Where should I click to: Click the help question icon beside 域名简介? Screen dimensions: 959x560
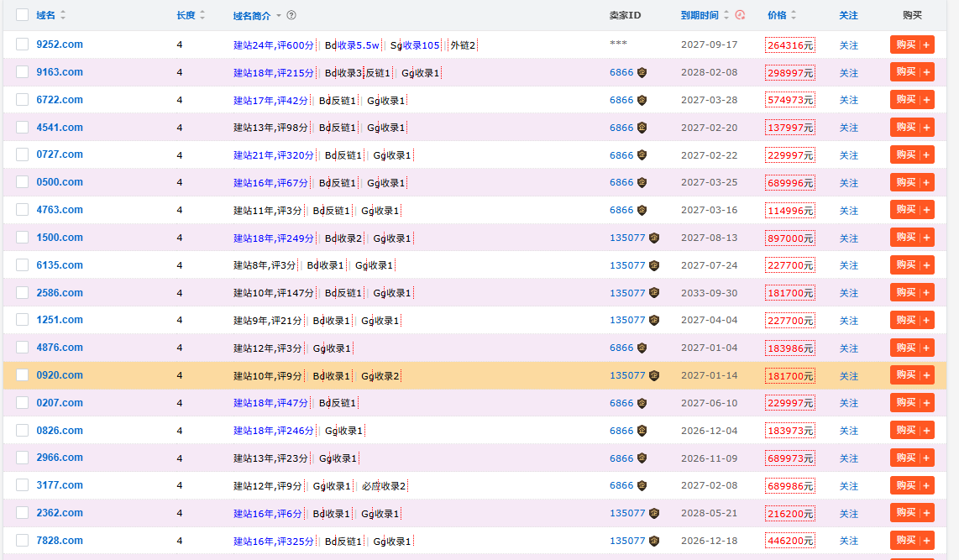291,15
